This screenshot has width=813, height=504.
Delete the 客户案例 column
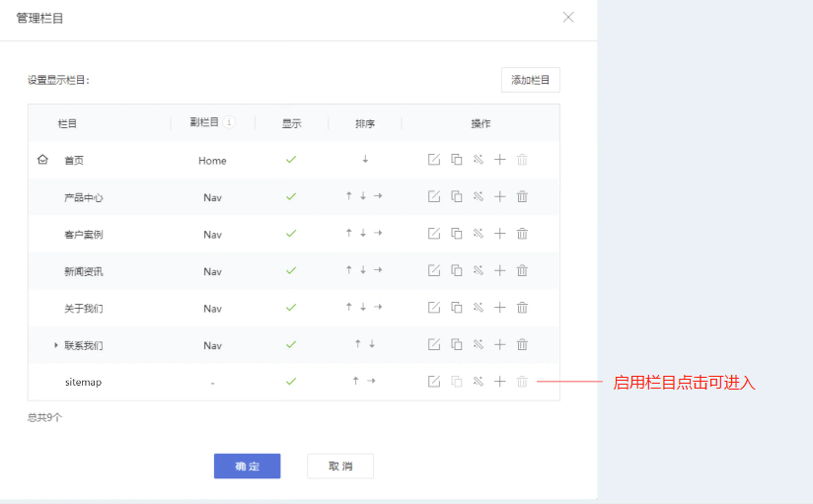[x=522, y=234]
